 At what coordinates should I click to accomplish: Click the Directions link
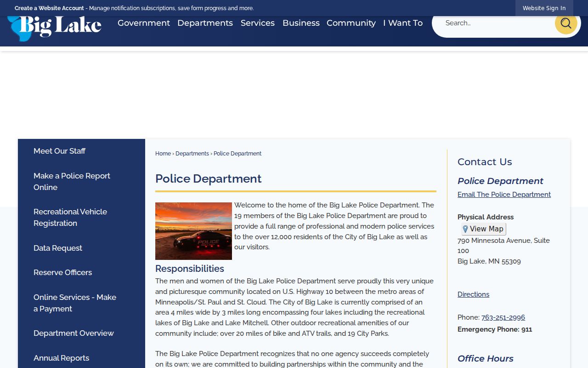pos(473,294)
